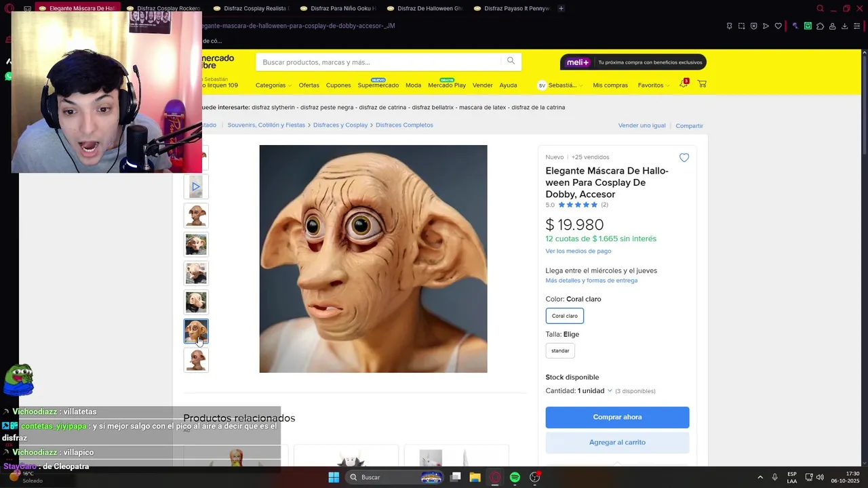
Task: Open Ver los medios de pago link
Action: (x=578, y=251)
